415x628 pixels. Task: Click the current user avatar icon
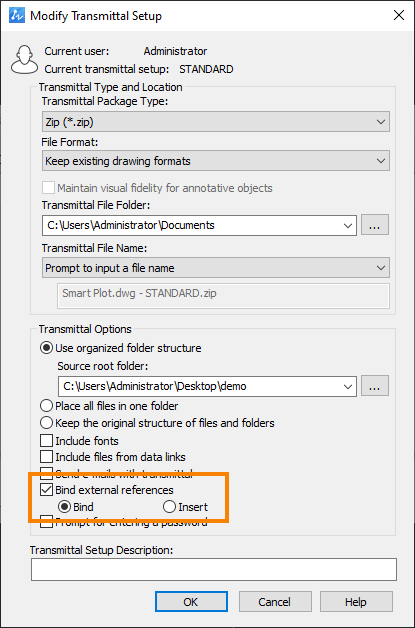pyautogui.click(x=24, y=60)
